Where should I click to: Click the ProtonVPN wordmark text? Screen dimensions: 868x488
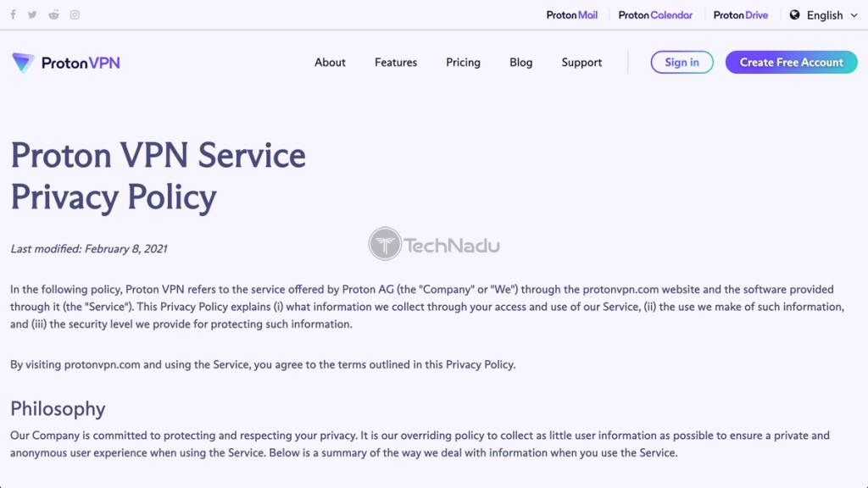click(81, 63)
